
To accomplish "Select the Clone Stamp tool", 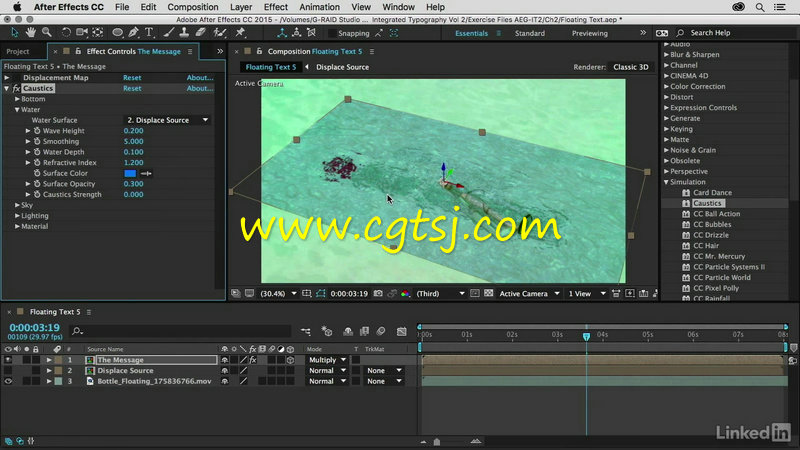I will [184, 33].
